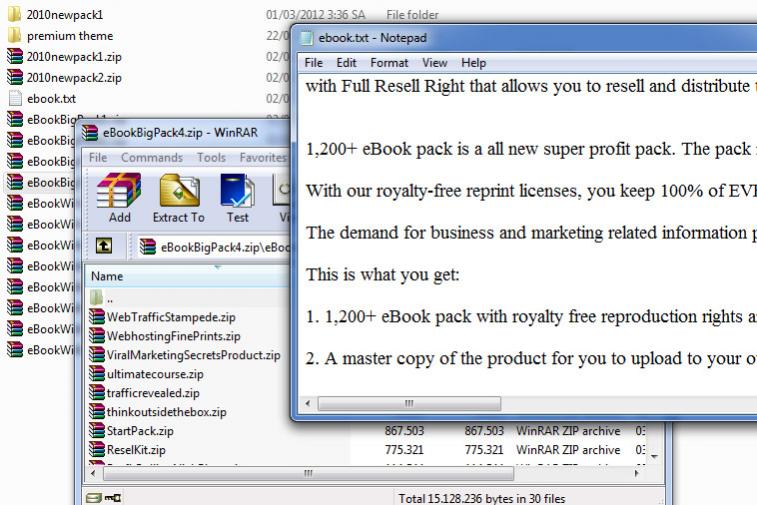The height and width of the screenshot is (505, 757).
Task: Select the premium theme folder
Action: point(61,36)
